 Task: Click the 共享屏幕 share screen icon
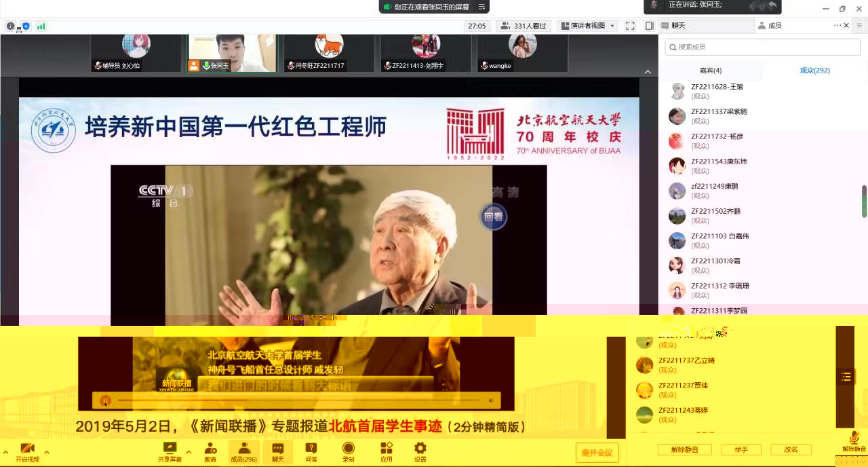point(170,453)
